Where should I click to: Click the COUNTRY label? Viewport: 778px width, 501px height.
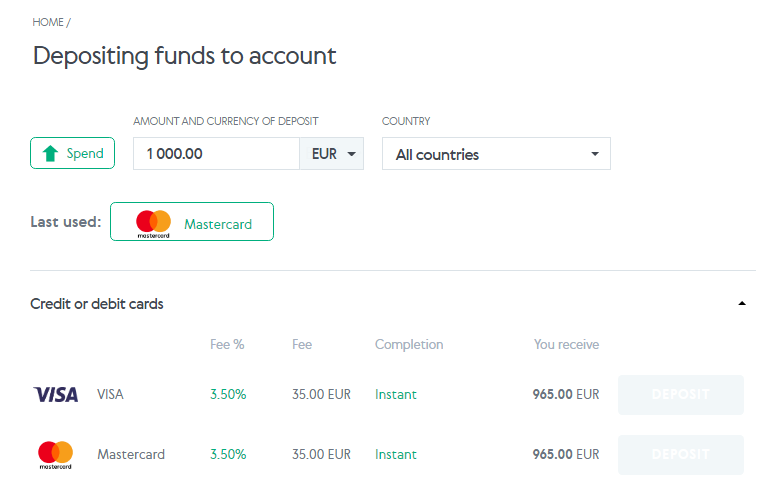point(406,121)
